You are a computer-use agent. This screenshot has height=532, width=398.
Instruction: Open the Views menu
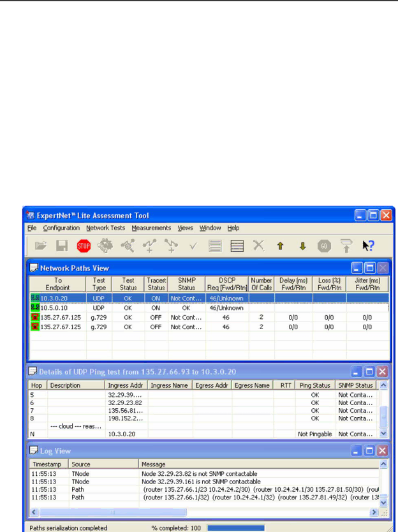click(185, 228)
